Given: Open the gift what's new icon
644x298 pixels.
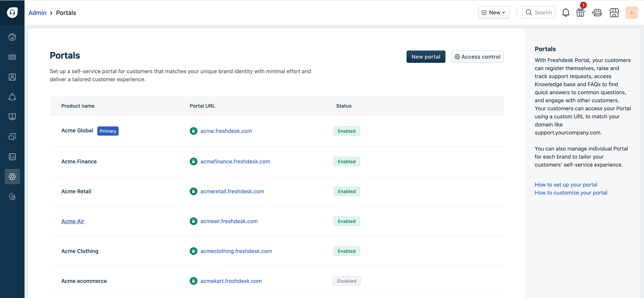Looking at the screenshot, I should click(x=580, y=12).
